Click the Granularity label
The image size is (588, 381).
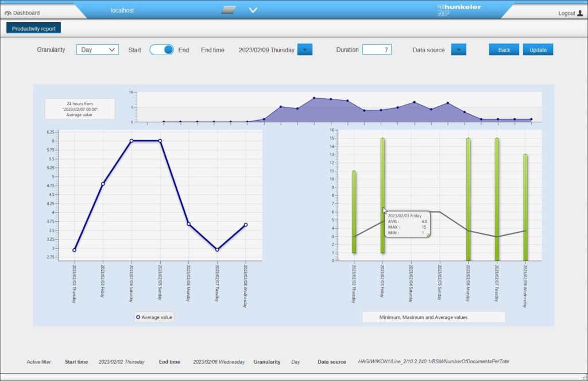(x=51, y=49)
